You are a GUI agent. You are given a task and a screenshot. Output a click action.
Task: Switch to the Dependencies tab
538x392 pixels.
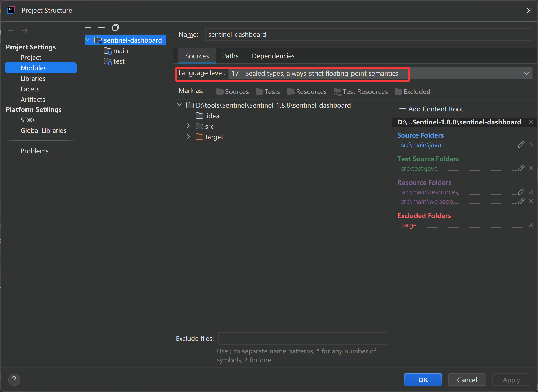click(x=273, y=56)
